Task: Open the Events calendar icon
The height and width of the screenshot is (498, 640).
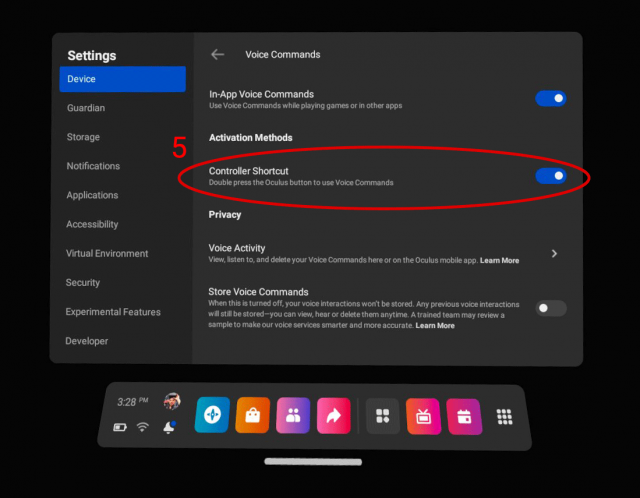Action: coord(464,416)
